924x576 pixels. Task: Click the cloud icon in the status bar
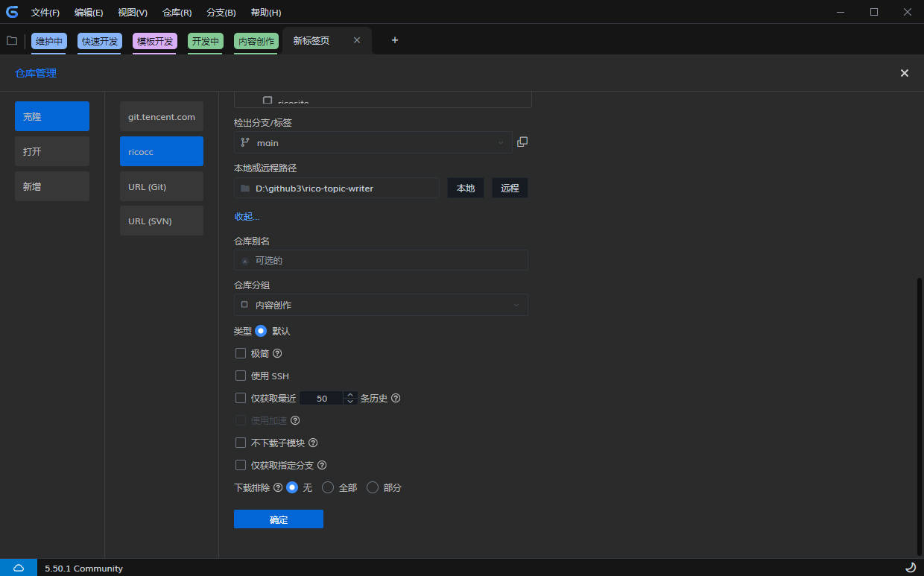coord(19,568)
